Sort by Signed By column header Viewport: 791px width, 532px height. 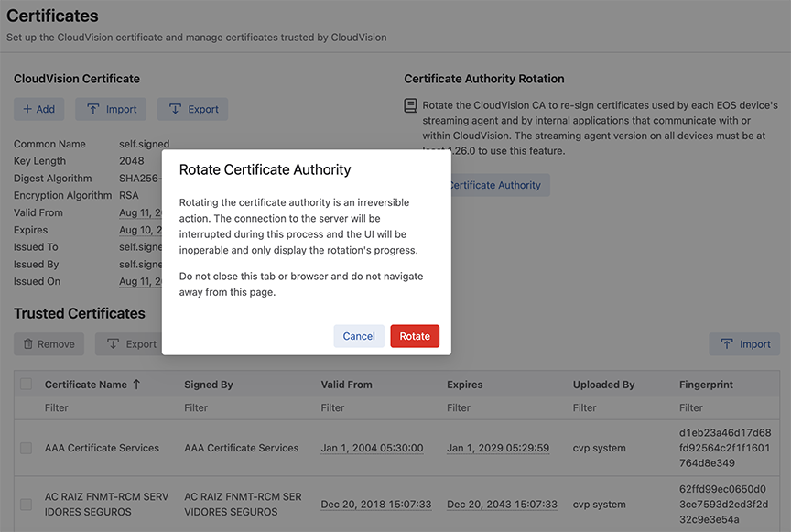pyautogui.click(x=209, y=385)
